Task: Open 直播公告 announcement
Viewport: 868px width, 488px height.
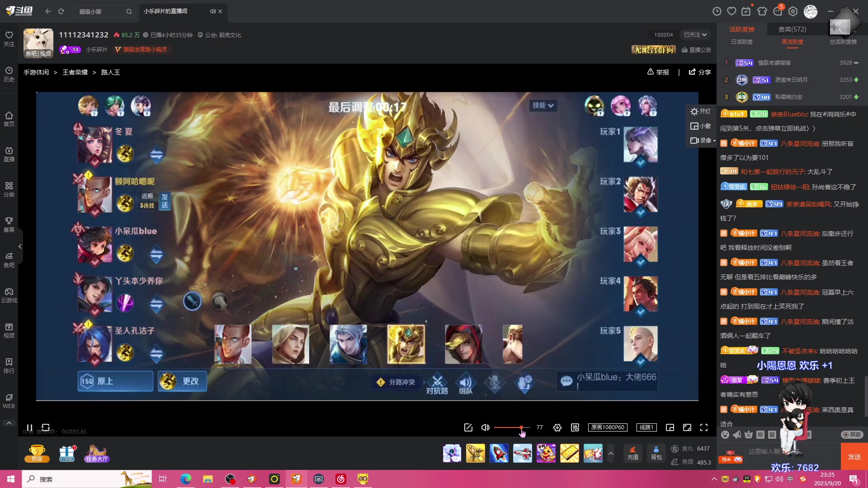Action: (x=696, y=50)
